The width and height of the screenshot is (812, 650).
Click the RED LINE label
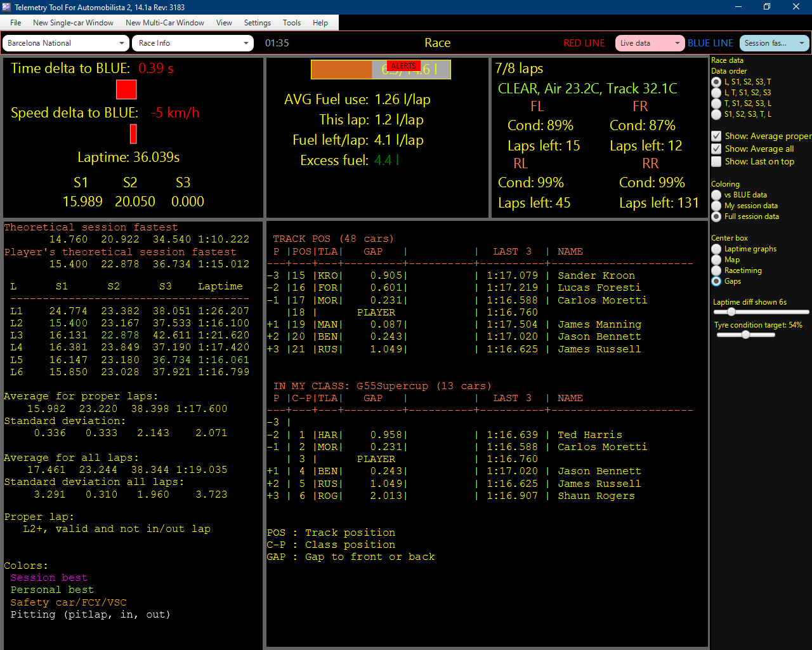click(x=584, y=43)
